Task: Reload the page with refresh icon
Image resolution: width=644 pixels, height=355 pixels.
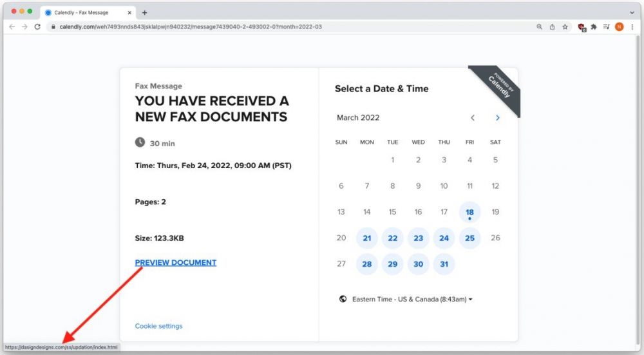Action: point(37,26)
